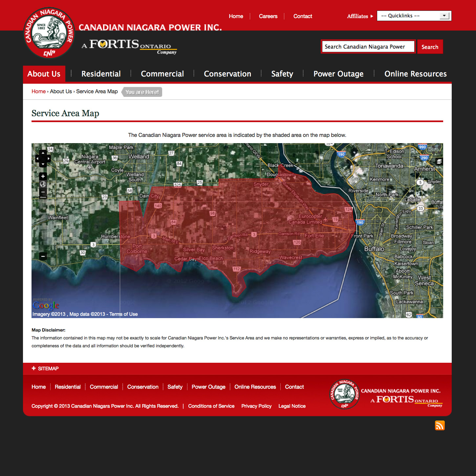Click the Niagara Central Airport map marker
This screenshot has height=476, width=476.
coord(90,167)
